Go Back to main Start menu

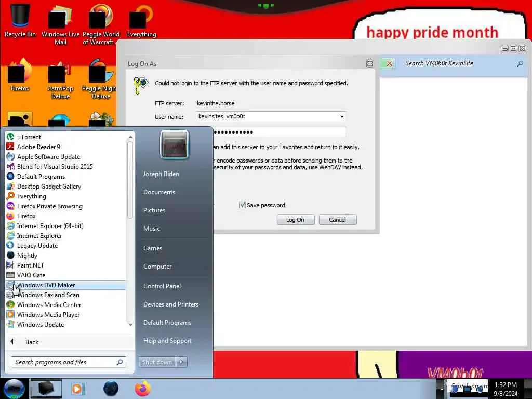point(70,342)
